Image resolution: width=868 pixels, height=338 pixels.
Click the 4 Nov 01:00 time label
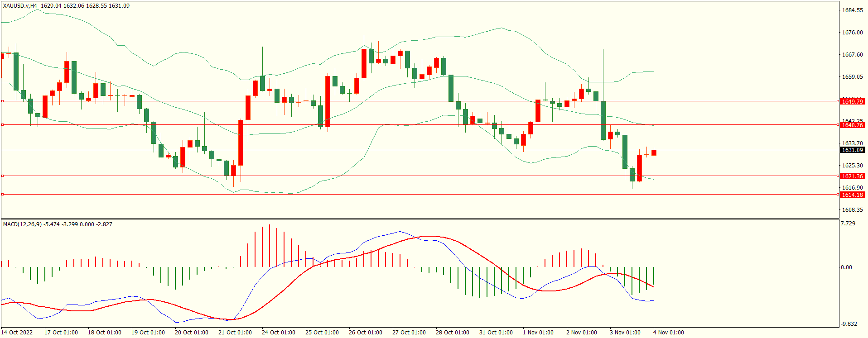point(669,332)
